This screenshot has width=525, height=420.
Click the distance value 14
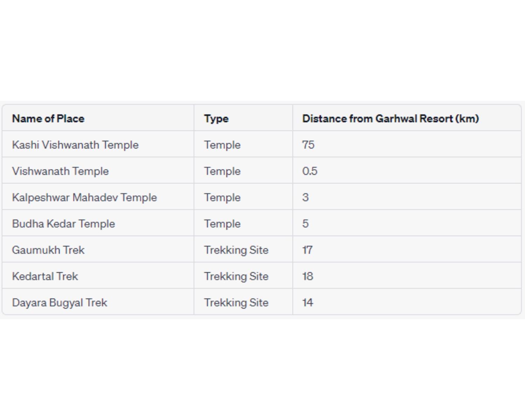coord(308,302)
